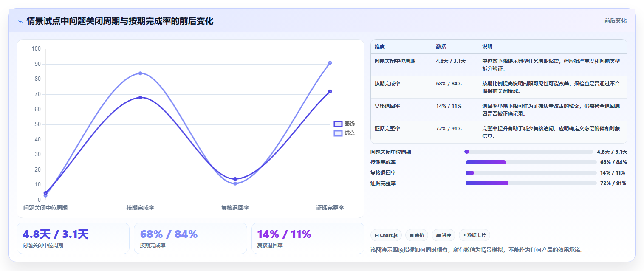Toggle the 基线 series in the chart legend
Viewport: 644px width, 271px height.
[x=344, y=124]
